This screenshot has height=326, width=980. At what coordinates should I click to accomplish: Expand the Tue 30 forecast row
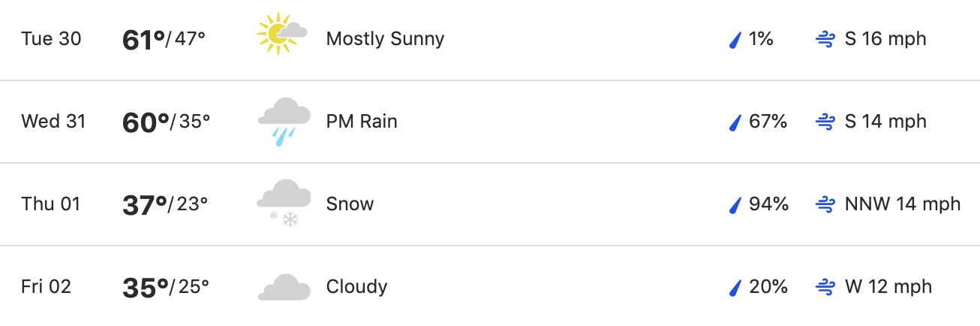tap(490, 39)
